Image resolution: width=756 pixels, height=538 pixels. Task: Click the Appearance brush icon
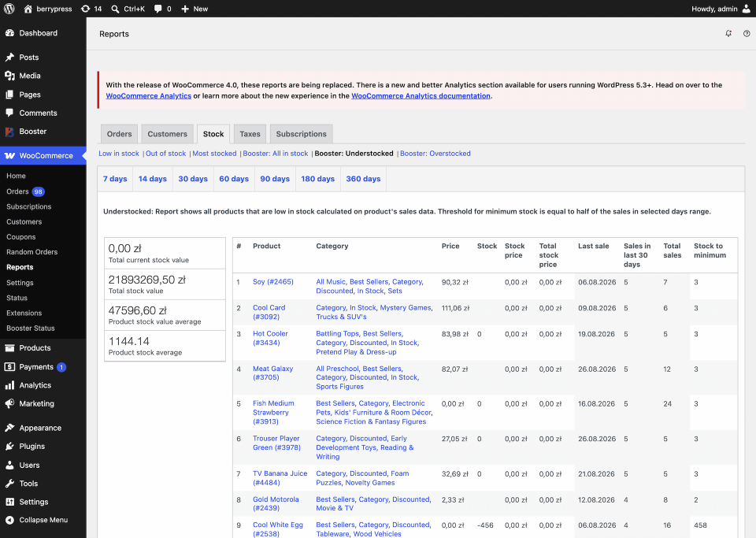9,428
